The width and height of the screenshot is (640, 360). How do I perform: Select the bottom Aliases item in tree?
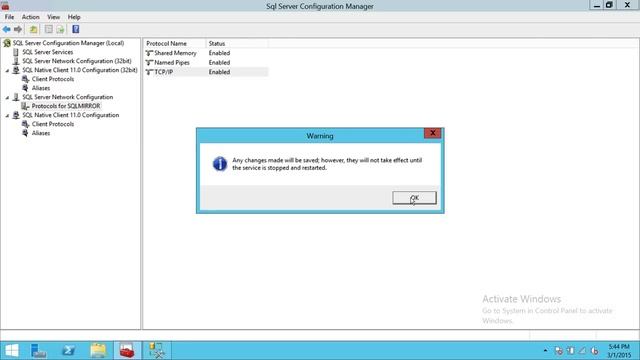point(41,133)
